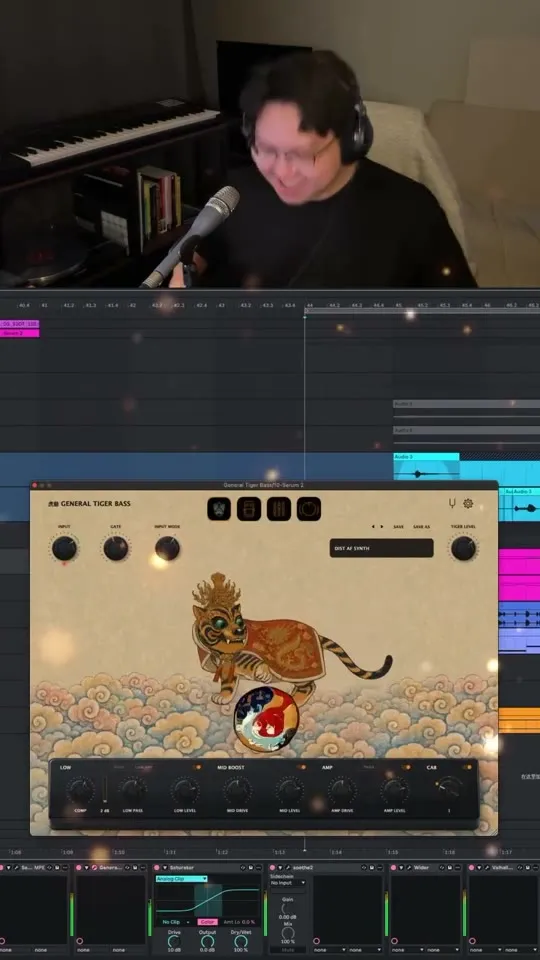The image size is (540, 960).
Task: Click the LOW PASS knob
Action: pos(133,790)
